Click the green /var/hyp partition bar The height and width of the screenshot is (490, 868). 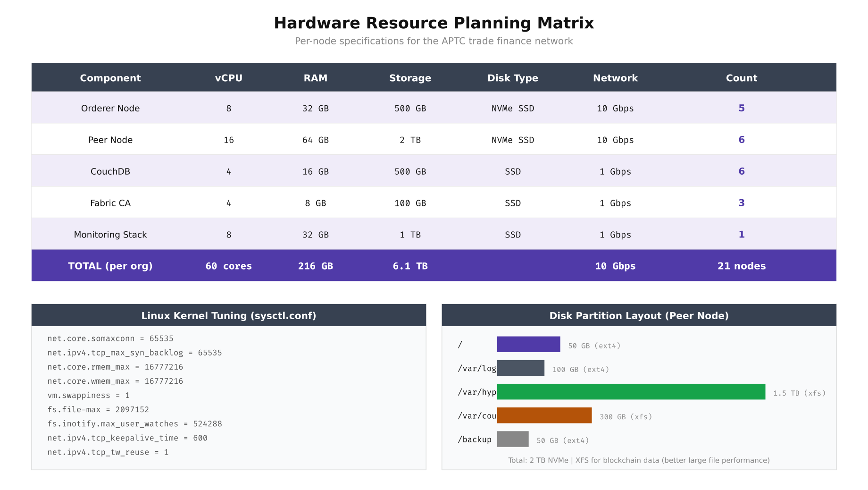click(631, 392)
